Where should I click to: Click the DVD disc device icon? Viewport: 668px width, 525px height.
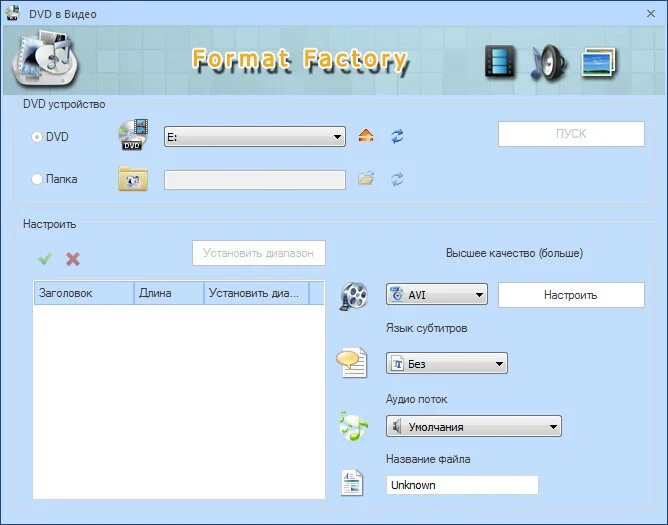click(133, 135)
